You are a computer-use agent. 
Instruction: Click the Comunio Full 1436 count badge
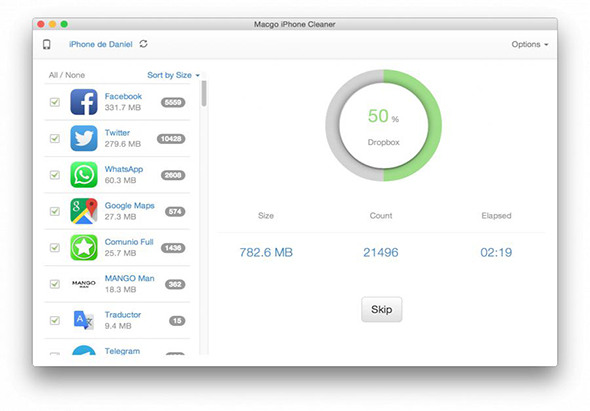tap(173, 248)
